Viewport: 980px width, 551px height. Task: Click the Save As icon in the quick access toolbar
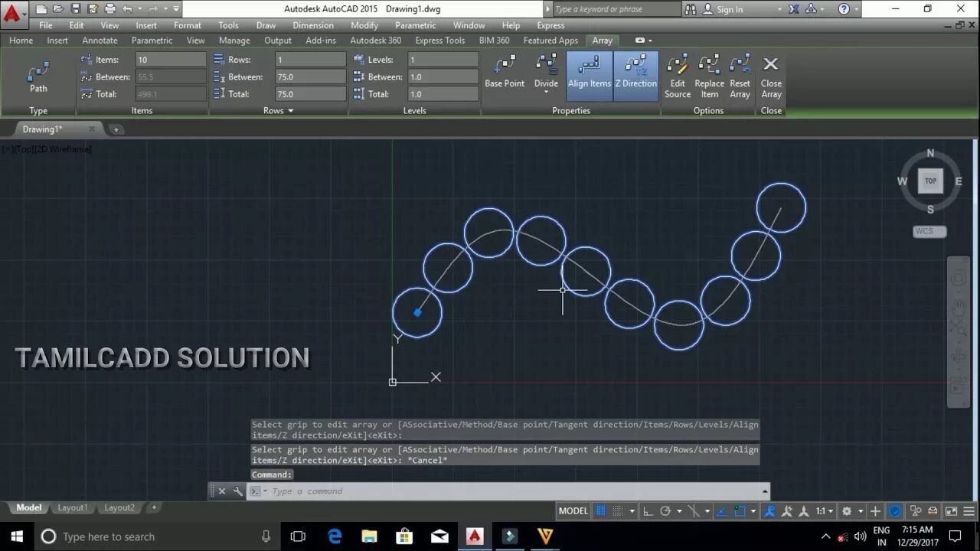[x=93, y=9]
